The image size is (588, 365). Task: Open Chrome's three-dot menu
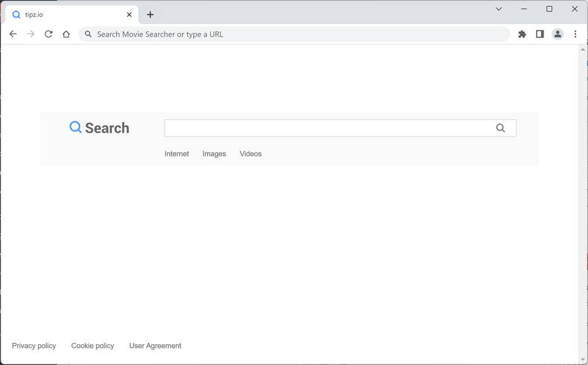pos(575,34)
